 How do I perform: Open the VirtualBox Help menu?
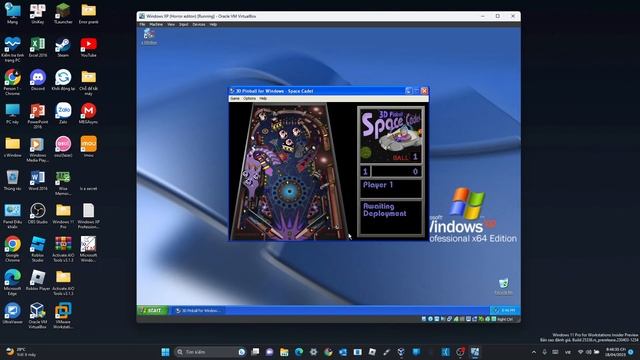(x=213, y=24)
